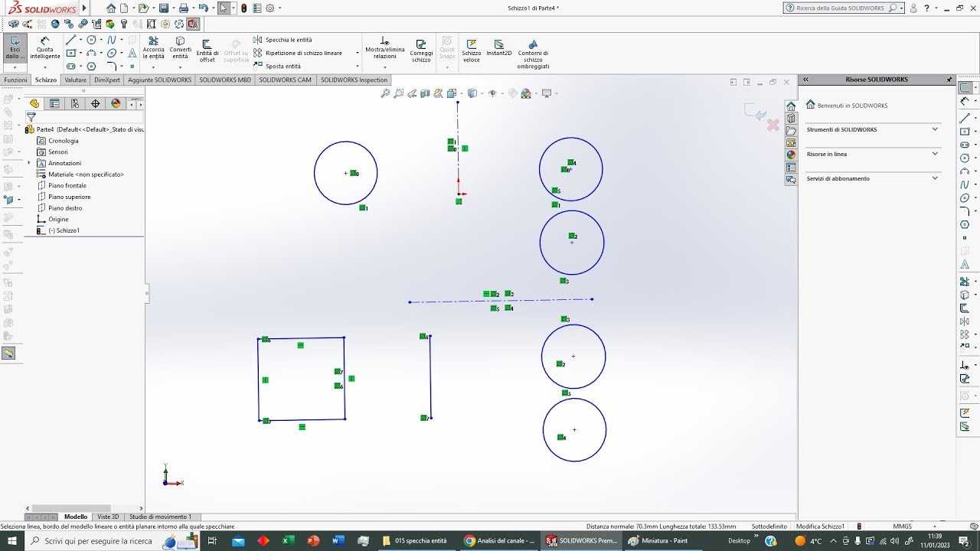Select Entità di offset tool
Screen dimensions: 980x551
pyautogui.click(x=207, y=50)
